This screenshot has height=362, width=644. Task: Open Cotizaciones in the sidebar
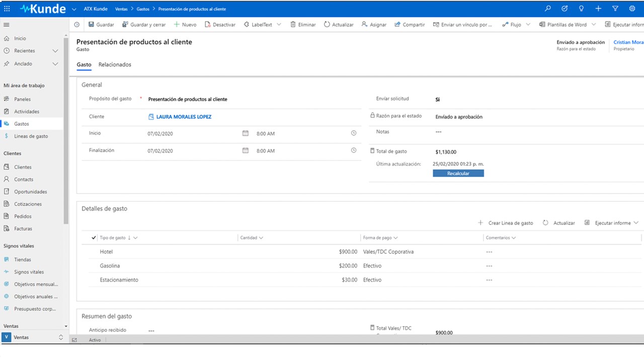[28, 204]
